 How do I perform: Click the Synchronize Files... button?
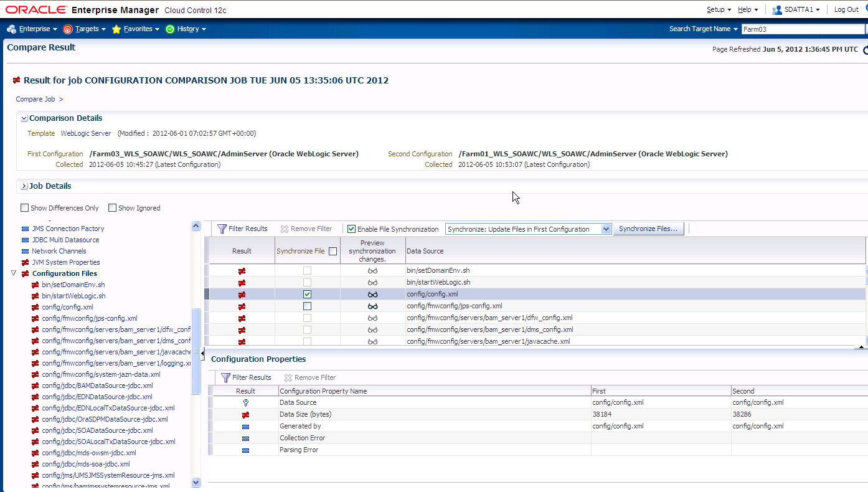[648, 229]
